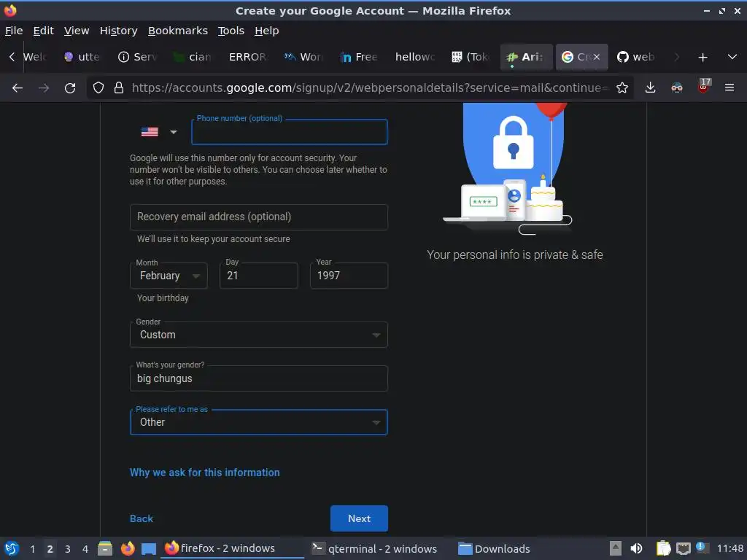Click the Year field showing 1997
The image size is (747, 560).
coord(349,276)
